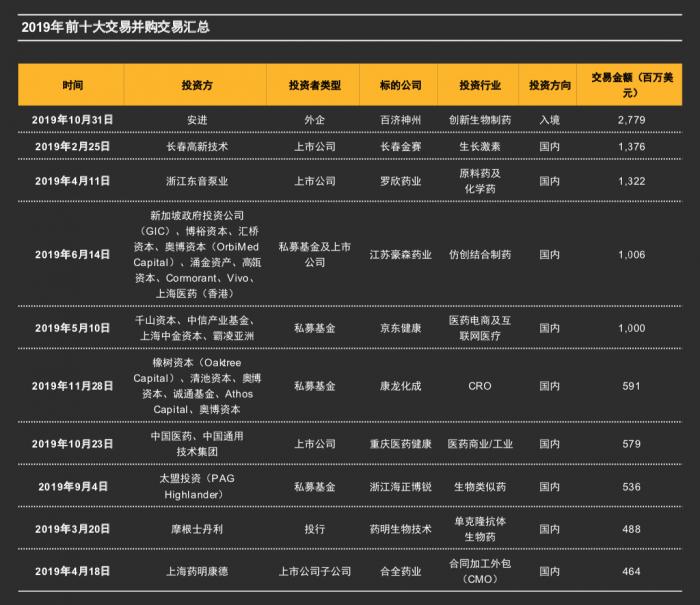Select amount 1,006
The image size is (700, 605).
[x=632, y=255]
